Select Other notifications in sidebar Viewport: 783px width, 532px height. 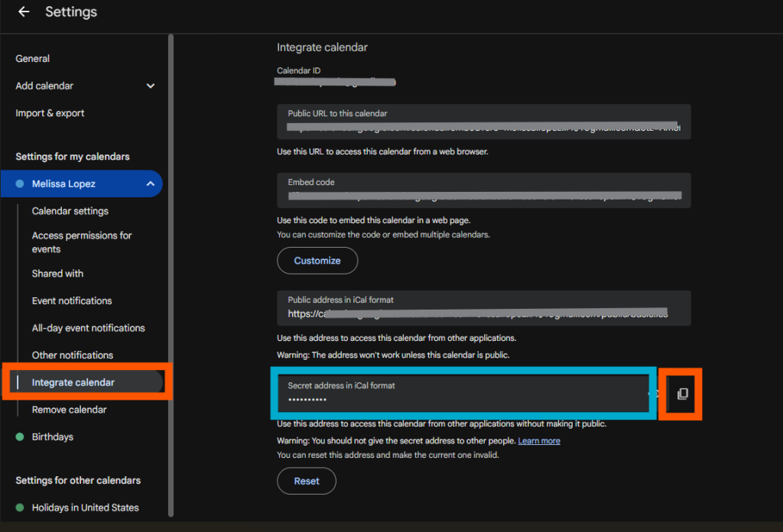[73, 355]
